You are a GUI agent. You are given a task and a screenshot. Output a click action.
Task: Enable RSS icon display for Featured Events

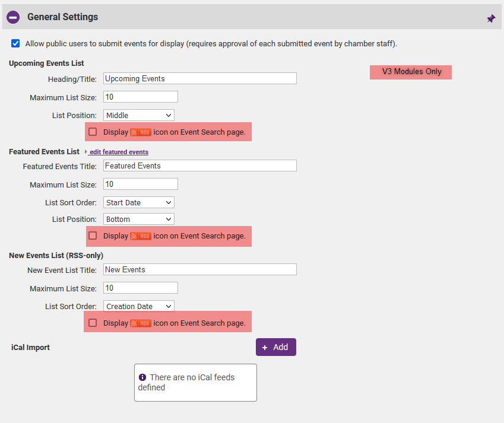(93, 236)
